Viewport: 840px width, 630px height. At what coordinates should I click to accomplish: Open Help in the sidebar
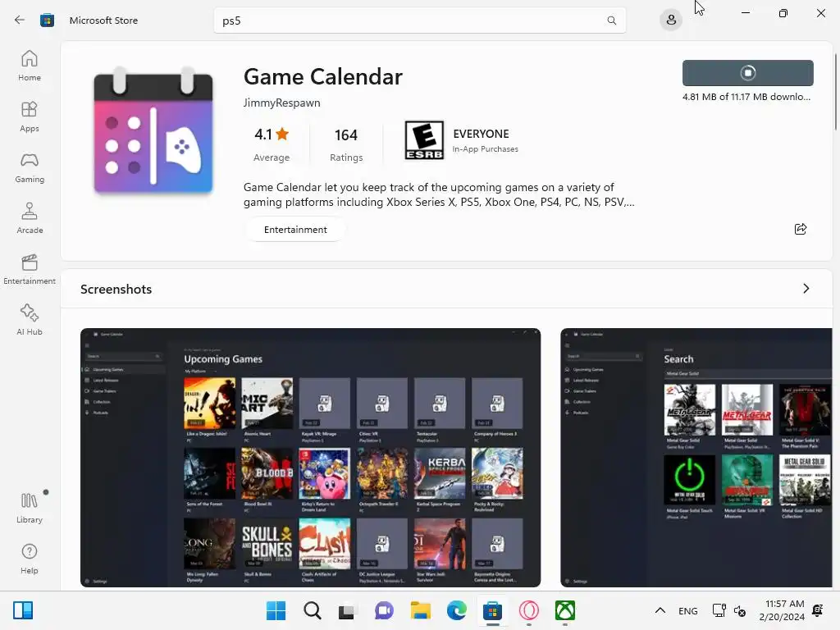(30, 559)
